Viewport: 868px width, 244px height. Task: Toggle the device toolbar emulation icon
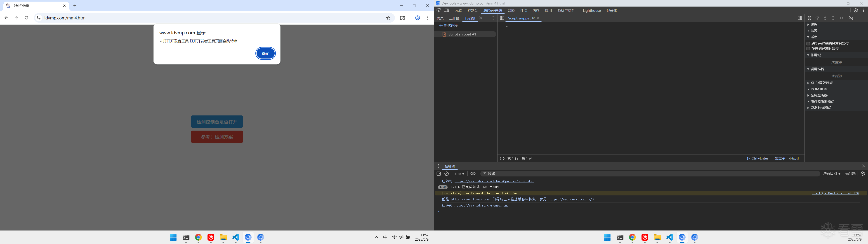point(447,10)
